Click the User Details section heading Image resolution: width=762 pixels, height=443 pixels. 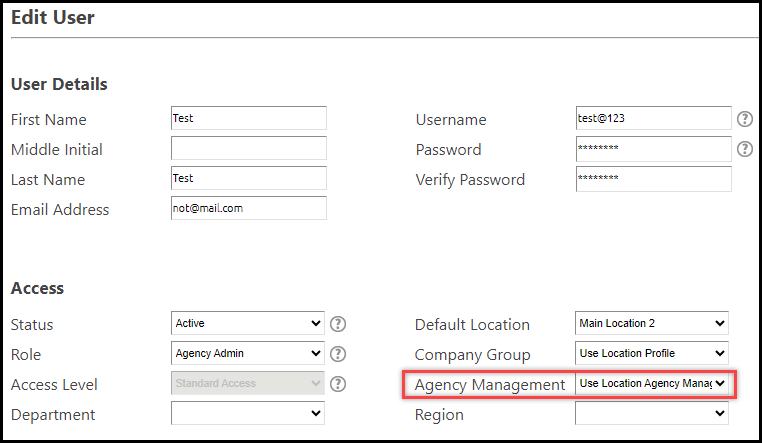pos(59,85)
